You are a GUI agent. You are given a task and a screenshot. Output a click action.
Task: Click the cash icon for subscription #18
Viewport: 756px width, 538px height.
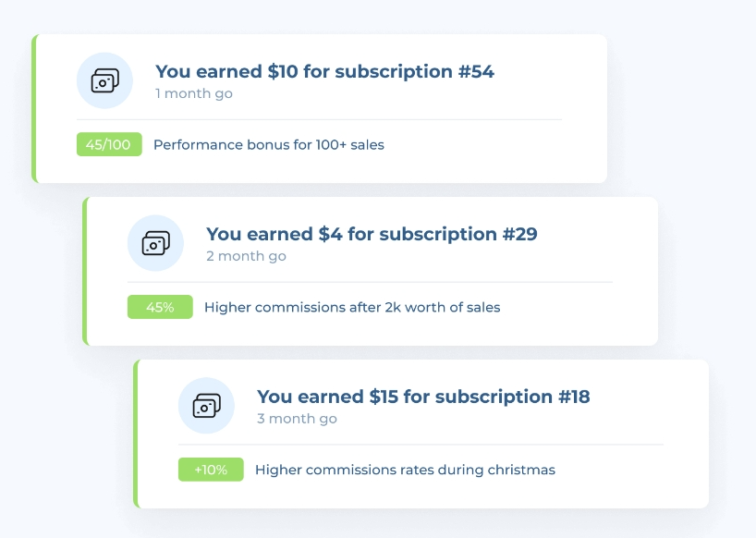[206, 406]
